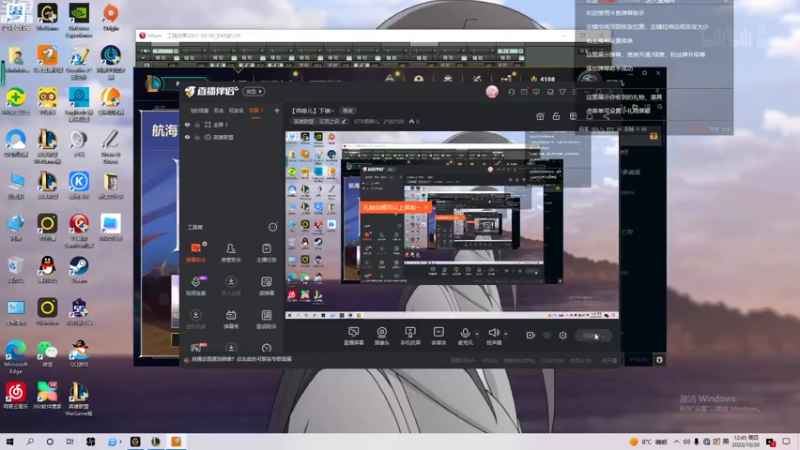The image size is (800, 450).
Task: Toggle lock on 英雄联盟 source
Action: (197, 137)
